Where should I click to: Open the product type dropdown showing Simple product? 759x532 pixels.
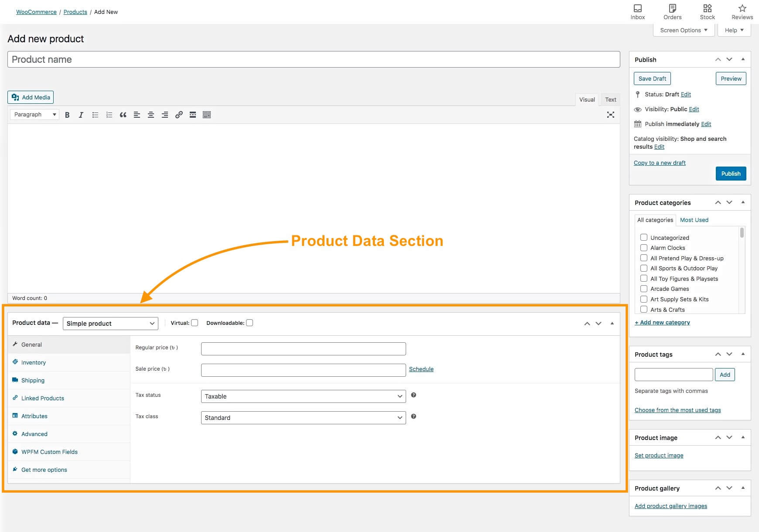coord(110,323)
